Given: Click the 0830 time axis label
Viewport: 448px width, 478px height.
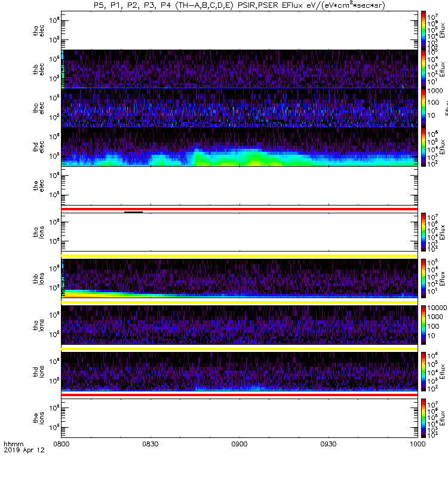Looking at the screenshot, I should point(151,444).
